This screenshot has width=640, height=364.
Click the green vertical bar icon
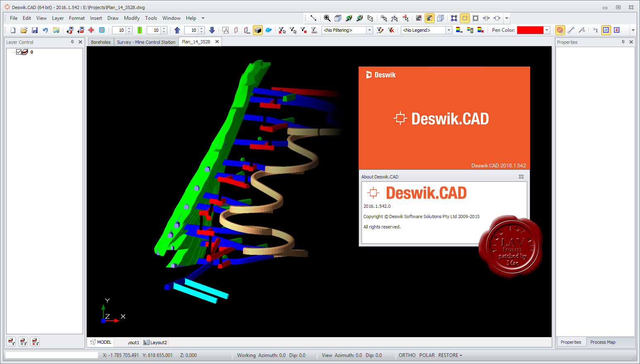[x=140, y=30]
